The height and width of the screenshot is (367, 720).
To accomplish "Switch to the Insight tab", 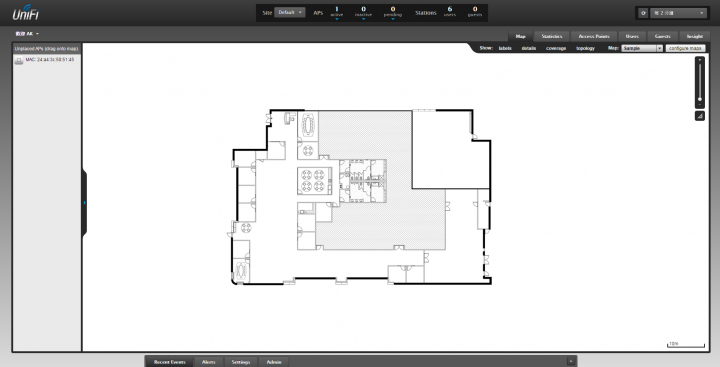I will 694,36.
